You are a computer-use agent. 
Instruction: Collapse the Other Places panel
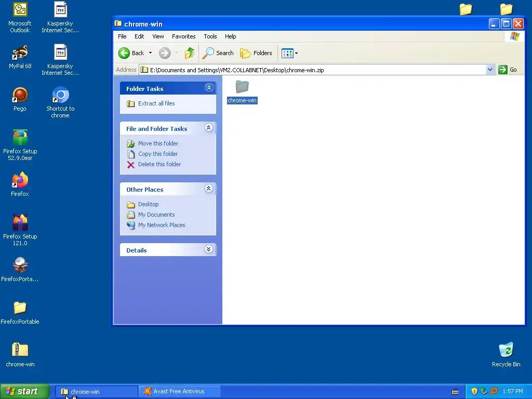click(209, 189)
